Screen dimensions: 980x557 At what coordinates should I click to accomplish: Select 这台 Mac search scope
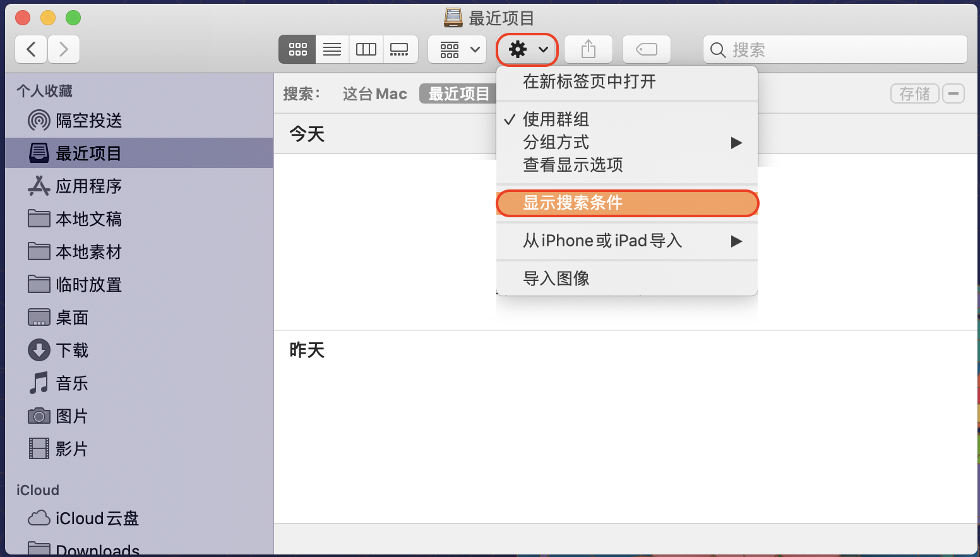click(374, 94)
